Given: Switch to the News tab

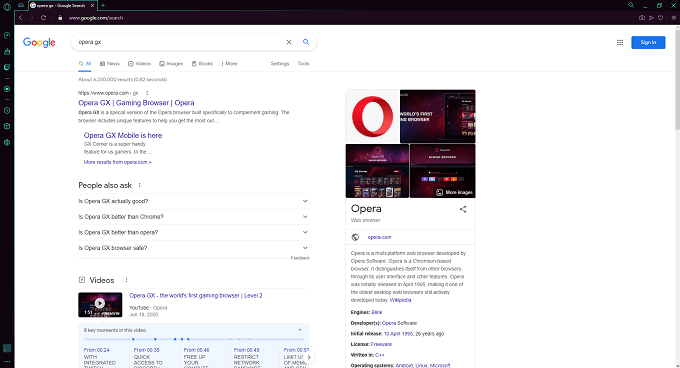Looking at the screenshot, I should pyautogui.click(x=110, y=64).
